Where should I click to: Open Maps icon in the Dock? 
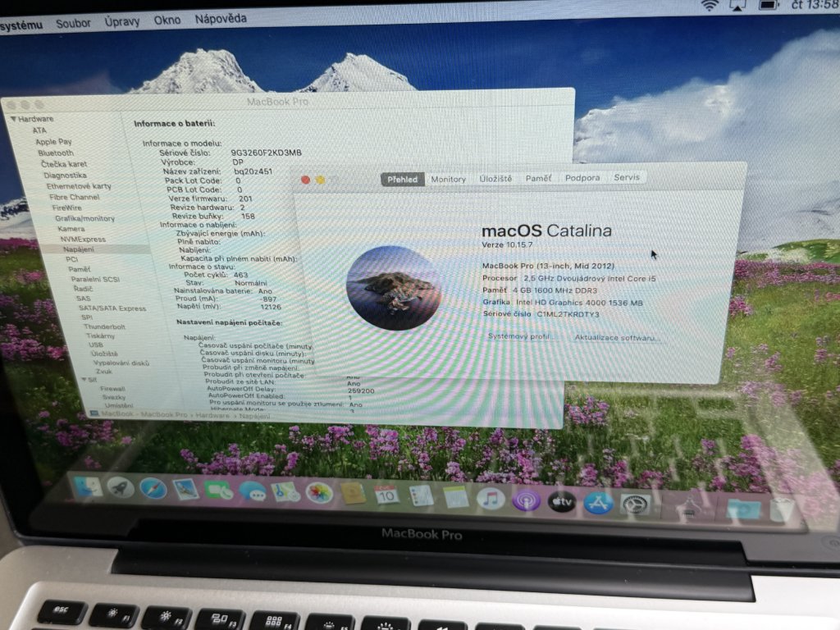(x=285, y=492)
